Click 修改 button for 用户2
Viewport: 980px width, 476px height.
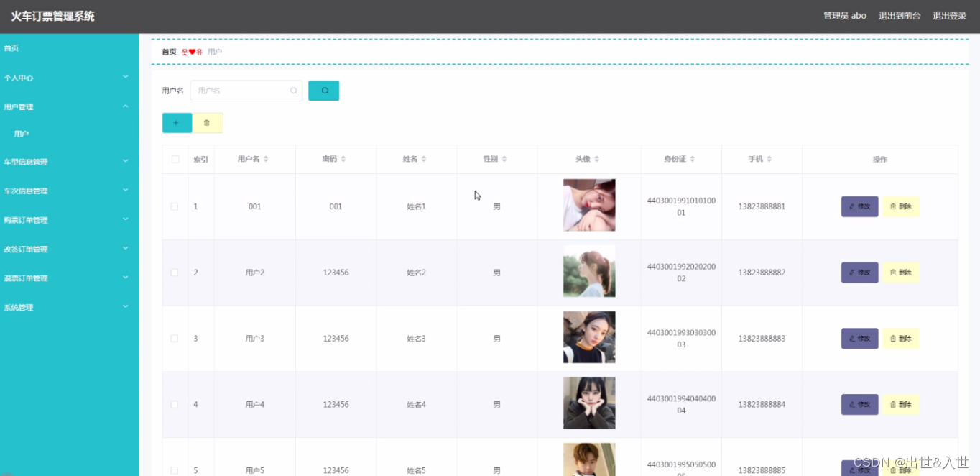coord(859,273)
